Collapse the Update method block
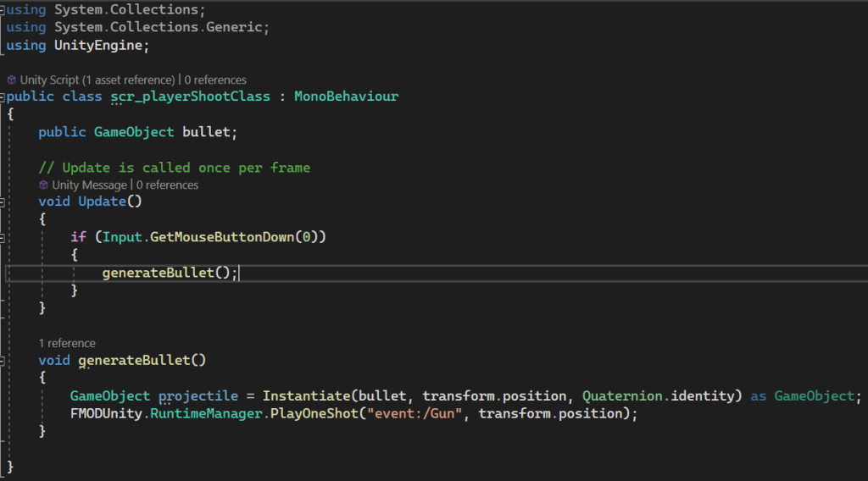This screenshot has height=481, width=868. click(3, 202)
